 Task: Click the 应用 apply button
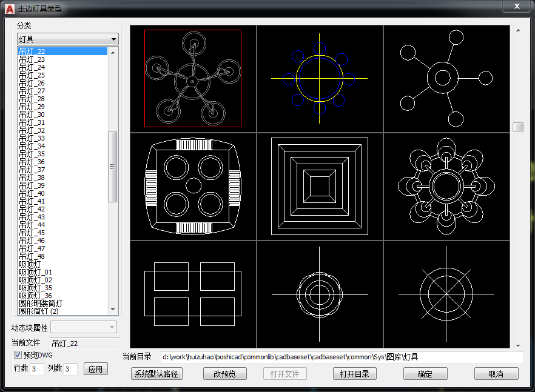pos(96,369)
